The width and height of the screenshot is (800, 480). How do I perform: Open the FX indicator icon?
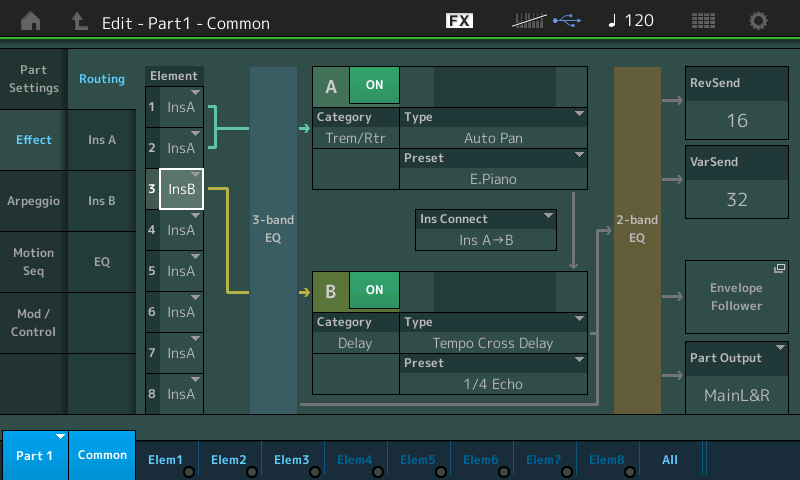459,21
